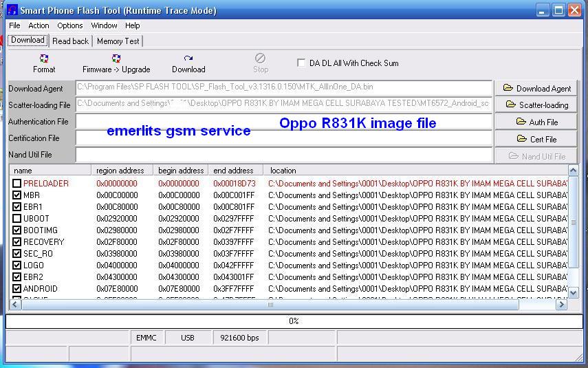Open the Options menu
The image size is (588, 368).
pyautogui.click(x=69, y=25)
